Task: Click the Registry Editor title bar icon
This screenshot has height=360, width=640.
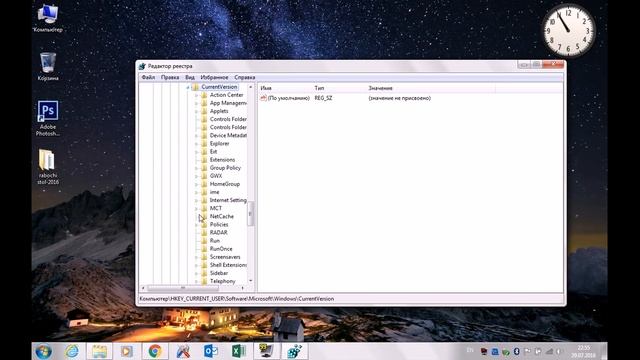Action: pyautogui.click(x=142, y=66)
